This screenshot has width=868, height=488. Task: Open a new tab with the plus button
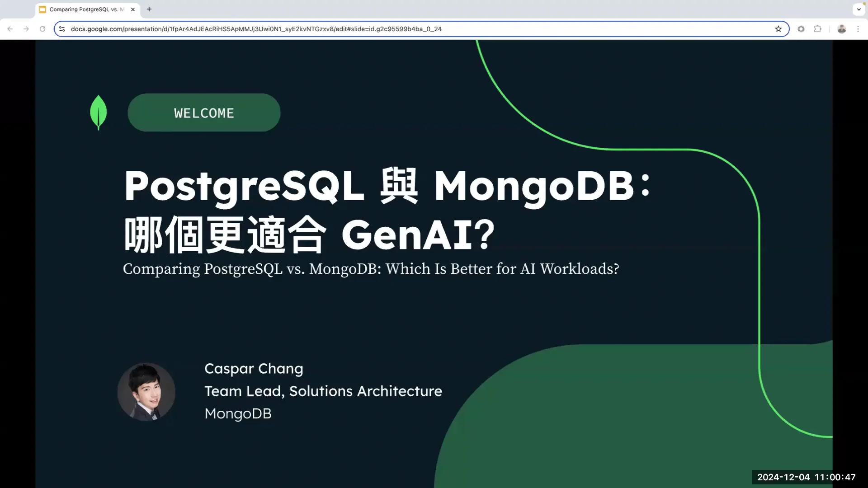[149, 9]
